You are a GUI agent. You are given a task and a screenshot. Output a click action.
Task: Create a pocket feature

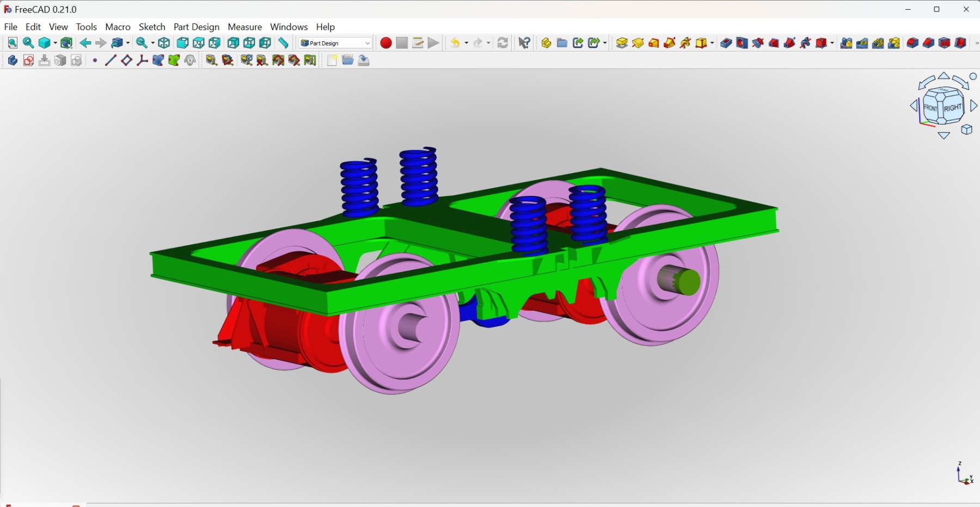click(x=726, y=43)
